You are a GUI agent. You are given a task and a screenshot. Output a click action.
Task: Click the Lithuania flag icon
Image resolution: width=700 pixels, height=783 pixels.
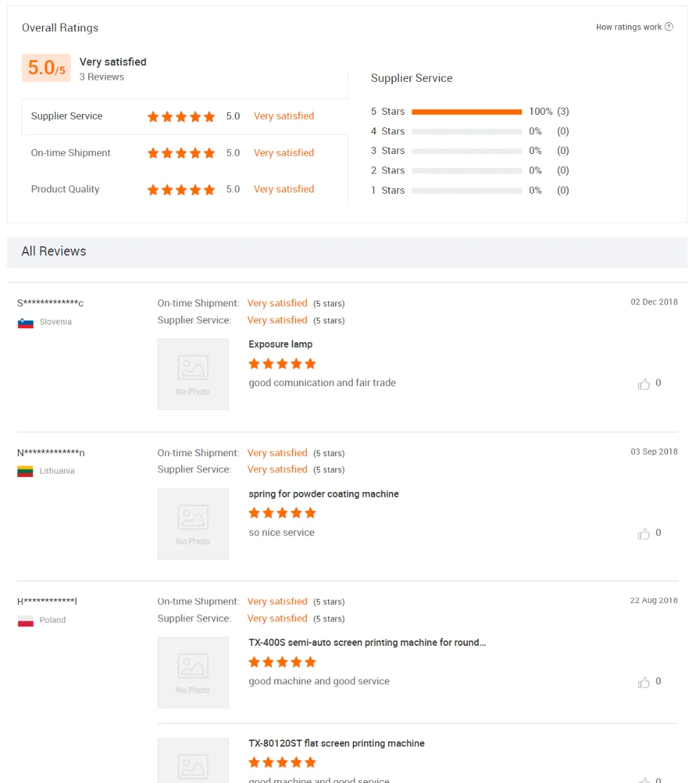25,472
